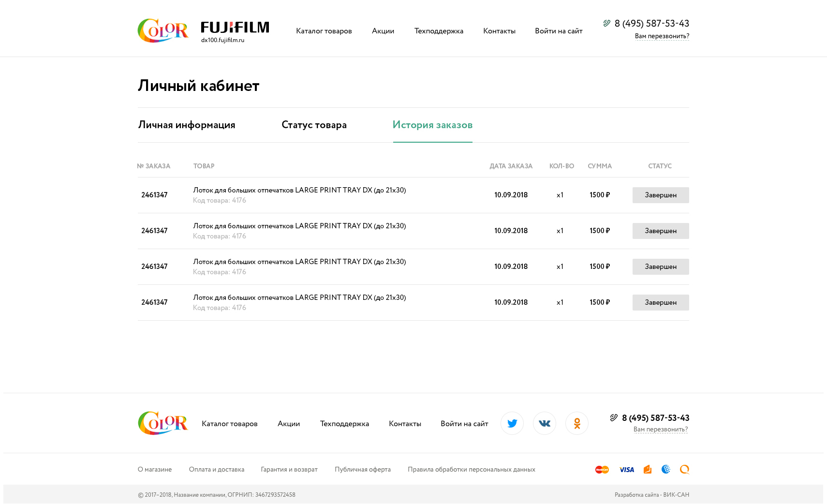Click the blue WebMoney globe icon
The width and height of the screenshot is (827, 504).
click(666, 469)
